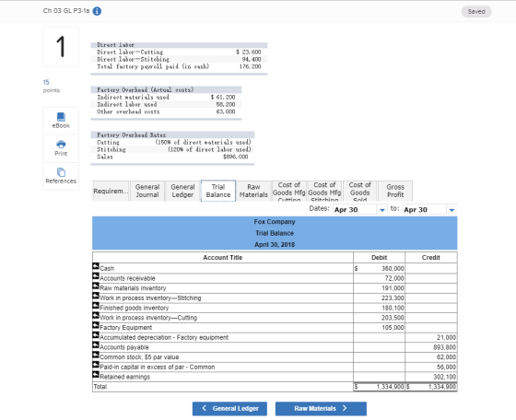Click the Common stock row icon
Viewport: 516px width, 420px height.
pos(96,355)
